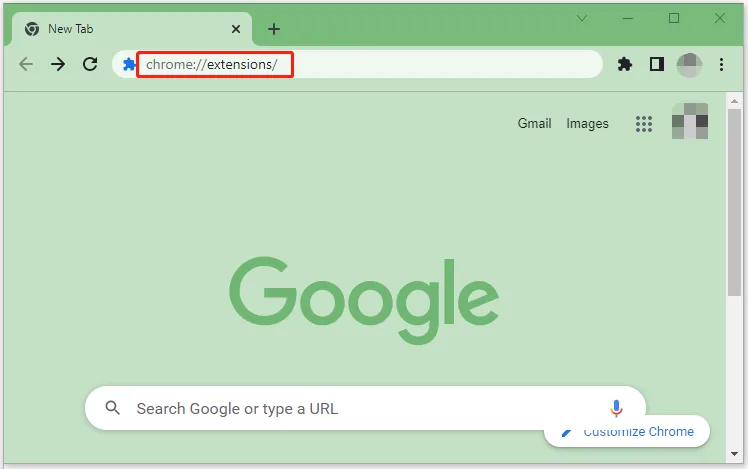The height and width of the screenshot is (469, 748).
Task: Click the scrollbar down arrow
Action: click(x=734, y=454)
